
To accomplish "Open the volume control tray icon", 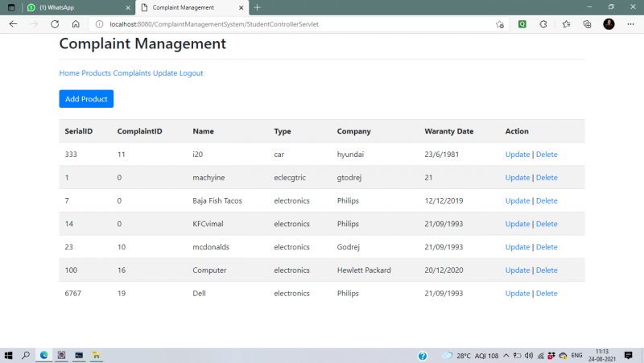I will [x=529, y=356].
